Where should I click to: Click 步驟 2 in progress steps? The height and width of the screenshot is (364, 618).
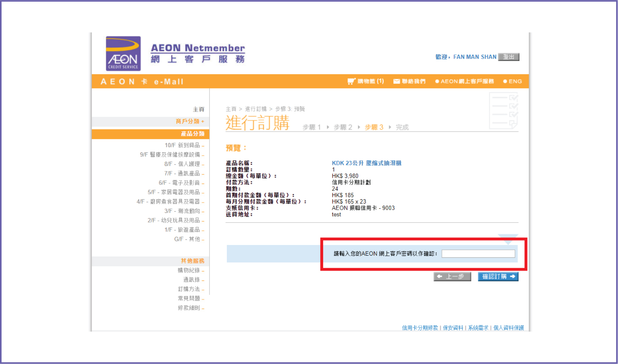[343, 127]
